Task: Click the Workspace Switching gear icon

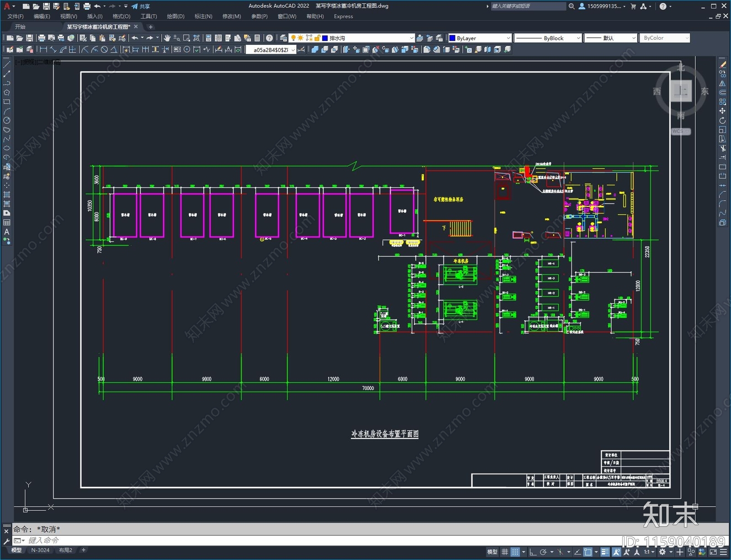Action: click(x=662, y=552)
